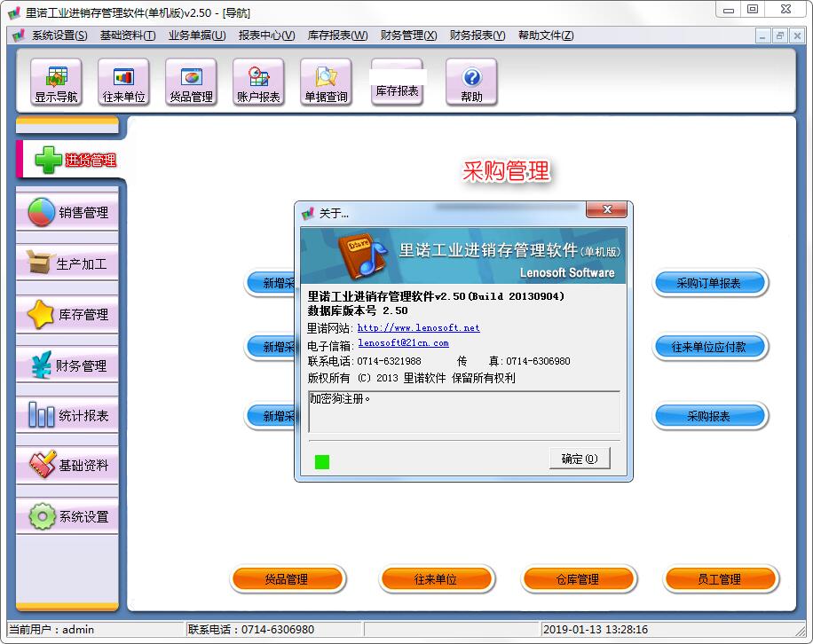Click the 采购订单报表 button
Image resolution: width=813 pixels, height=644 pixels.
tap(709, 283)
